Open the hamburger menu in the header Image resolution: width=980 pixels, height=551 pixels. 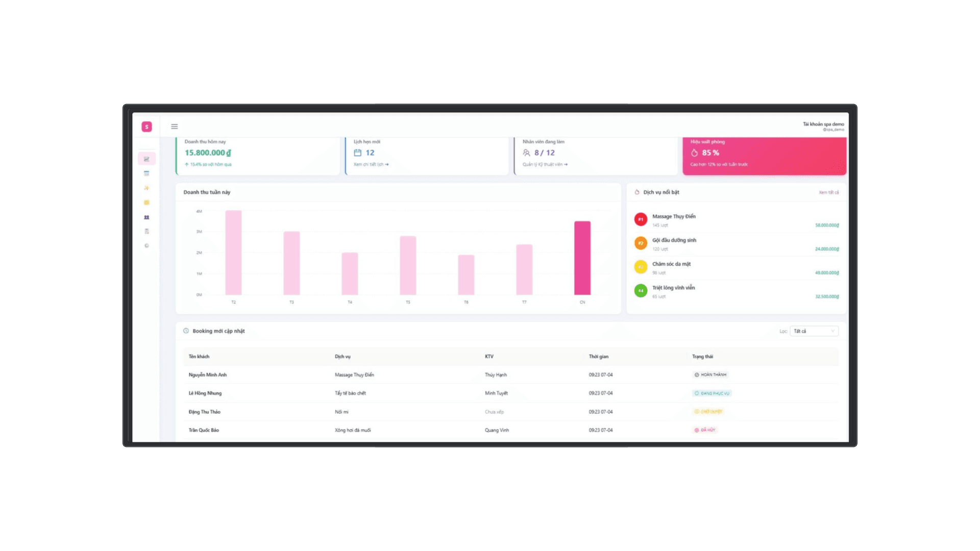click(174, 127)
